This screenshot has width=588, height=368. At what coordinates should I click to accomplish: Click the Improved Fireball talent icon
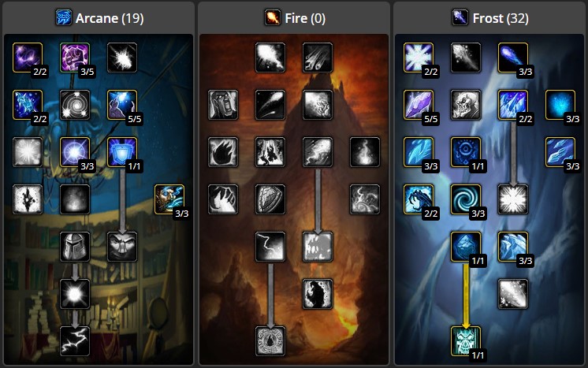click(x=270, y=58)
